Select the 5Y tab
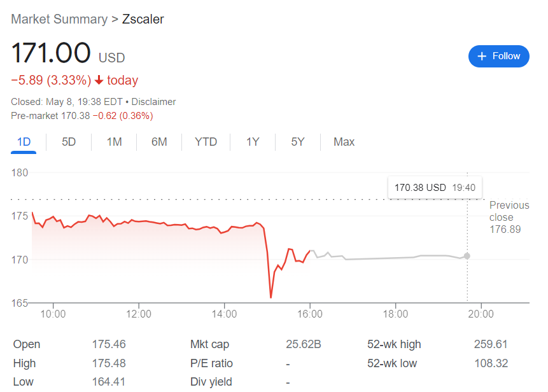Image resolution: width=548 pixels, height=392 pixels. pyautogui.click(x=298, y=142)
